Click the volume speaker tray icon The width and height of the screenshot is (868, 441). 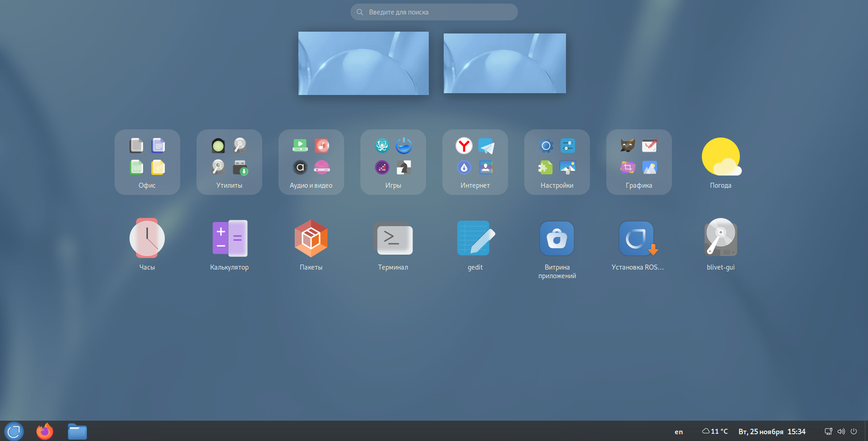(841, 431)
